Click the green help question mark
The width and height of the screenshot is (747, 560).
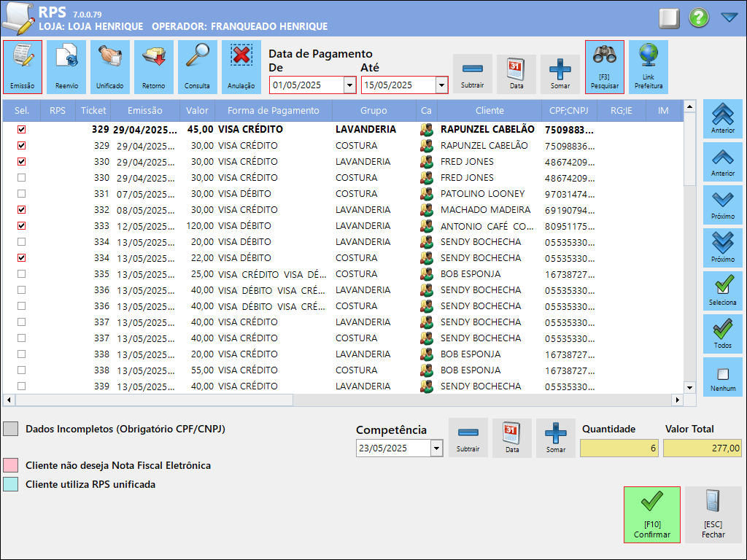pyautogui.click(x=699, y=17)
